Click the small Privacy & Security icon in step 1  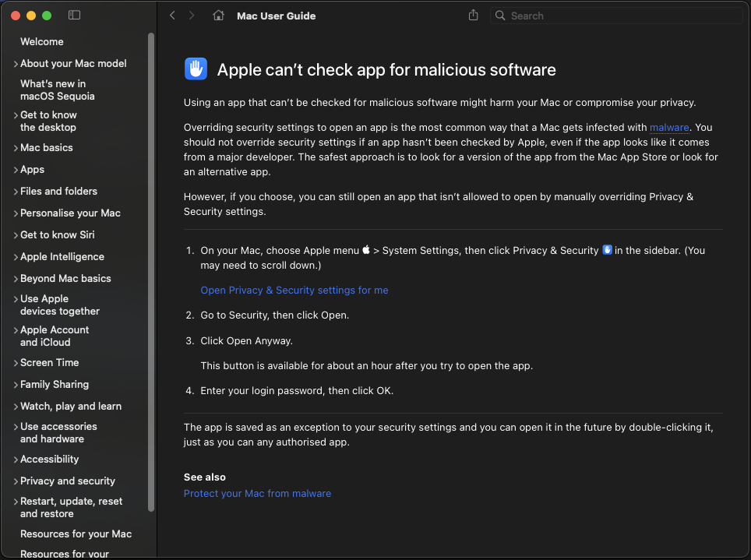[x=607, y=250]
